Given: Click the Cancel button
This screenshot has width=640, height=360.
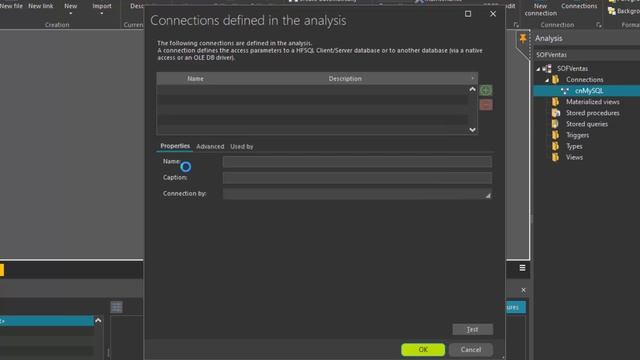Looking at the screenshot, I should (471, 349).
